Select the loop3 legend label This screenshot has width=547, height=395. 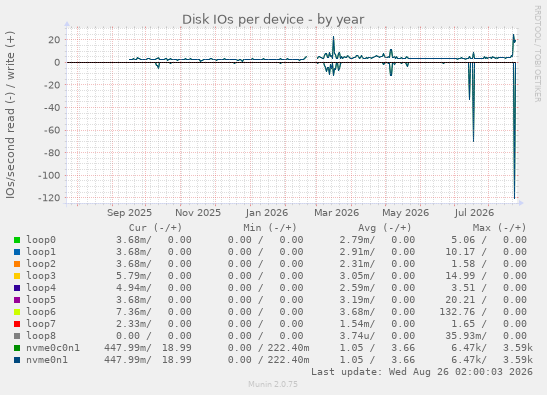pos(41,276)
